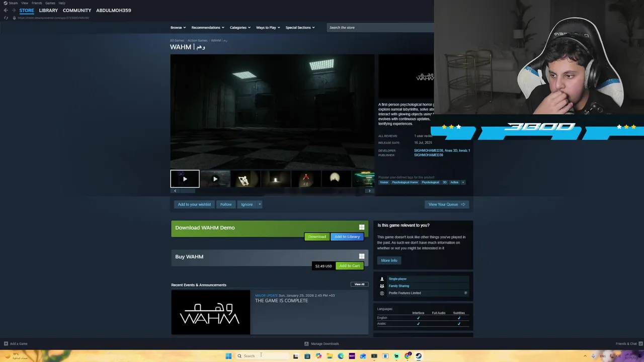Screen dimensions: 644x362
Task: Click View Your Queue button
Action: (447, 204)
